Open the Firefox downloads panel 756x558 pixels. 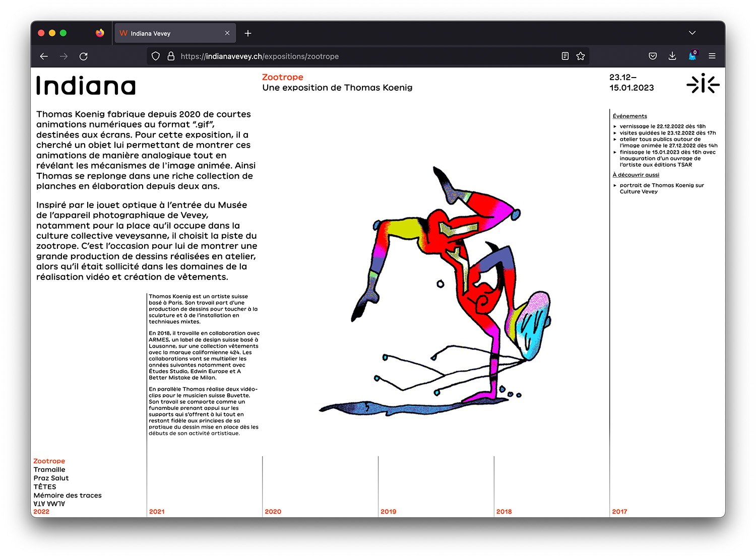pyautogui.click(x=672, y=56)
